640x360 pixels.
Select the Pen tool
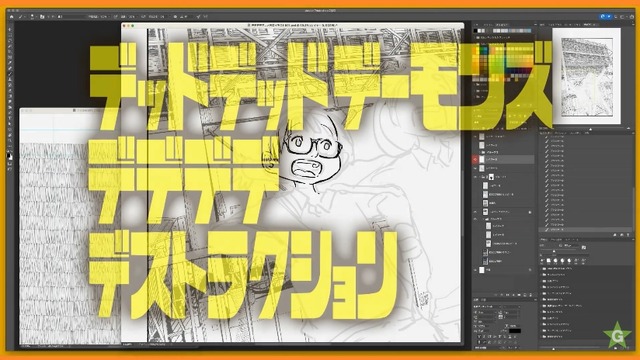pyautogui.click(x=10, y=113)
